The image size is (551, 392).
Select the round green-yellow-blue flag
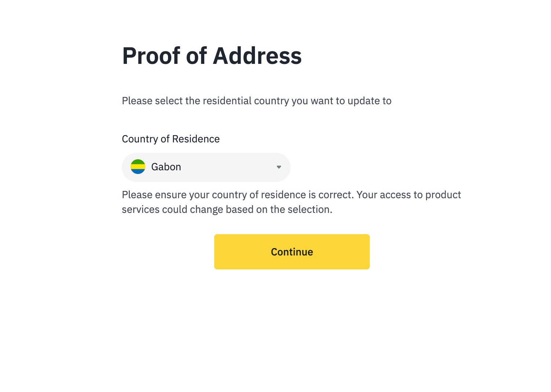coord(138,167)
